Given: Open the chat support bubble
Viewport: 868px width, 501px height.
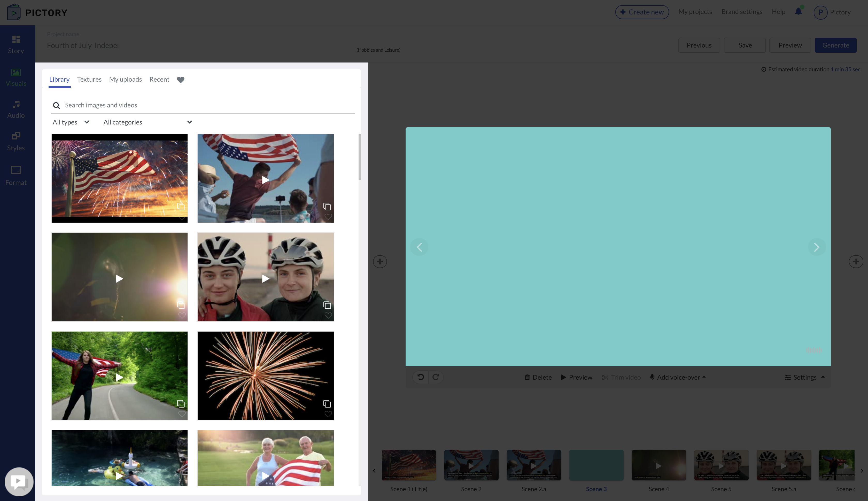Looking at the screenshot, I should (19, 481).
